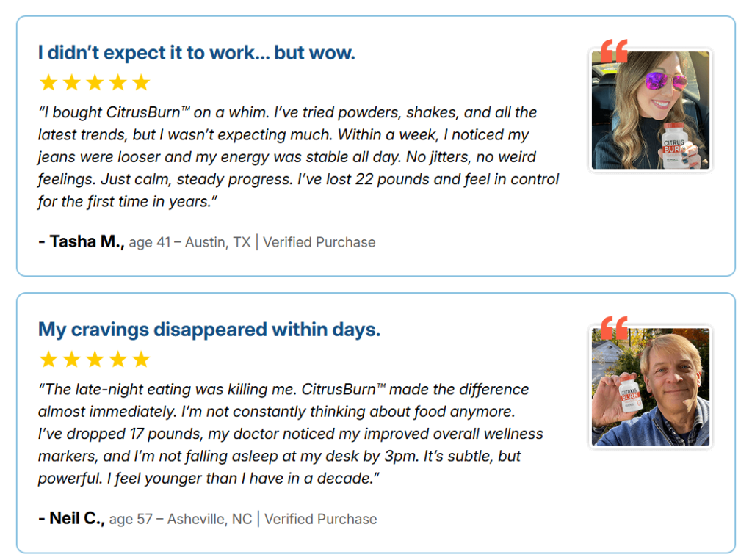Click the "My cravings disappeared within days" heading
Viewport: 752px width, 560px height.
click(x=209, y=330)
